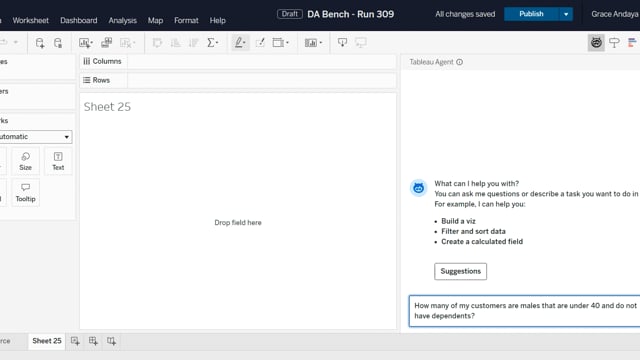This screenshot has width=640, height=360.
Task: Click the Sort Ascending toolbar icon
Action: (x=176, y=42)
